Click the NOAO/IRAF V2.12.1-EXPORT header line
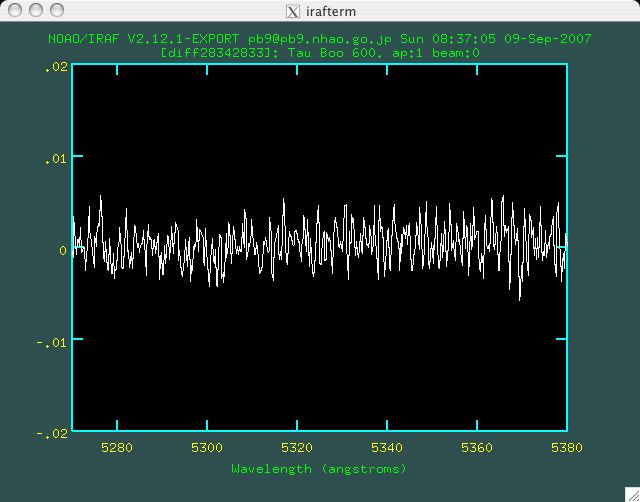Screen dimensions: 640x502 pyautogui.click(x=319, y=41)
